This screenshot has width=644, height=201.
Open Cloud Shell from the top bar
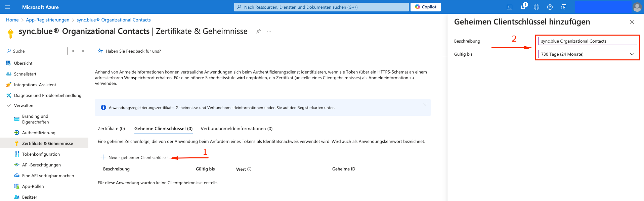coord(510,7)
